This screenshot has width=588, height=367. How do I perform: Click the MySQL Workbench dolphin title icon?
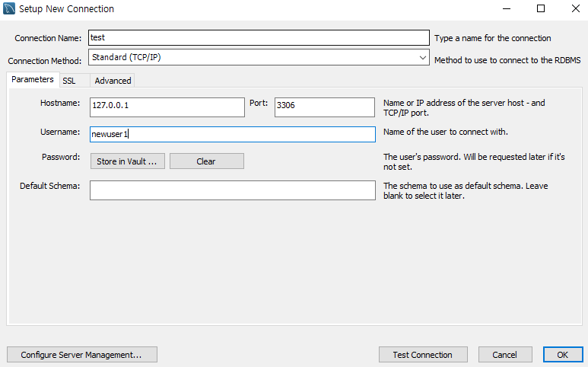pyautogui.click(x=9, y=8)
